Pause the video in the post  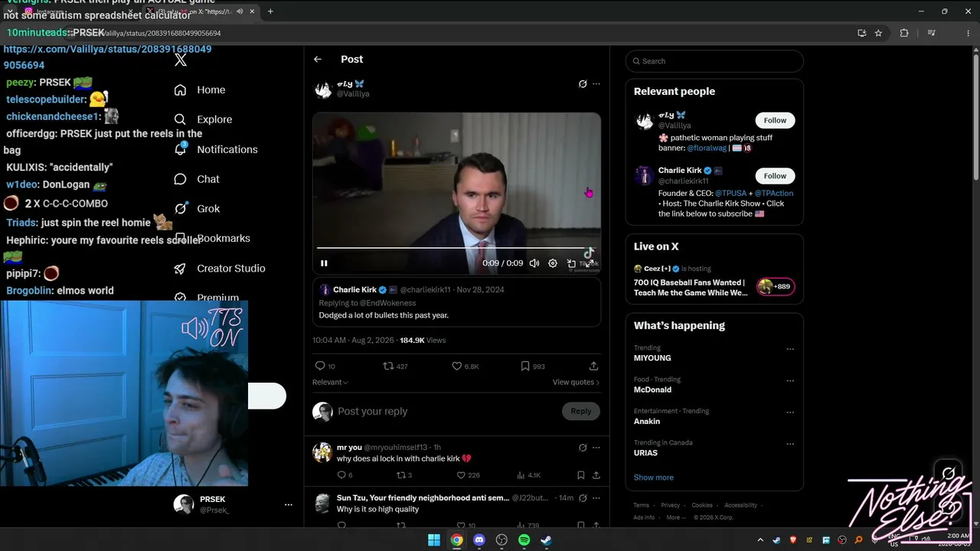tap(324, 263)
